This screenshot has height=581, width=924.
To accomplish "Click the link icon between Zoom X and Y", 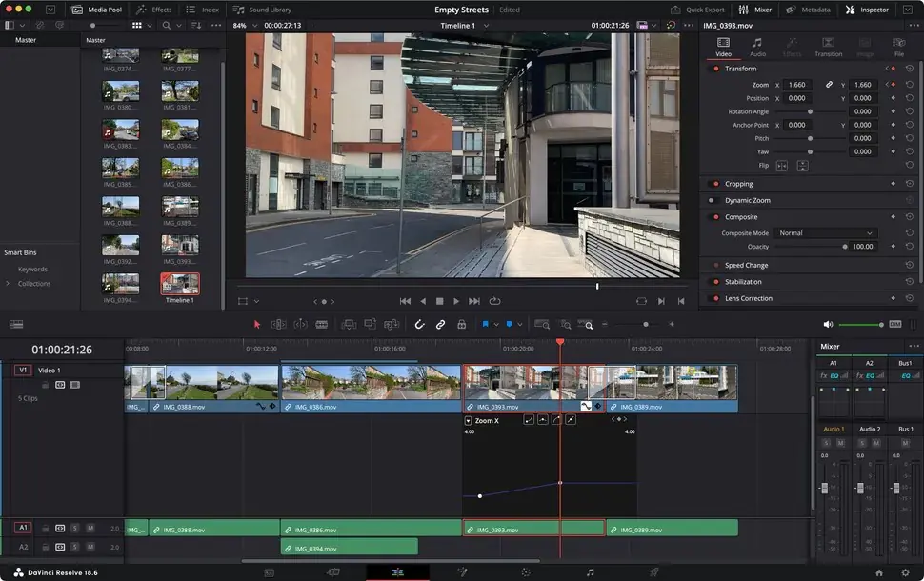I will point(829,85).
